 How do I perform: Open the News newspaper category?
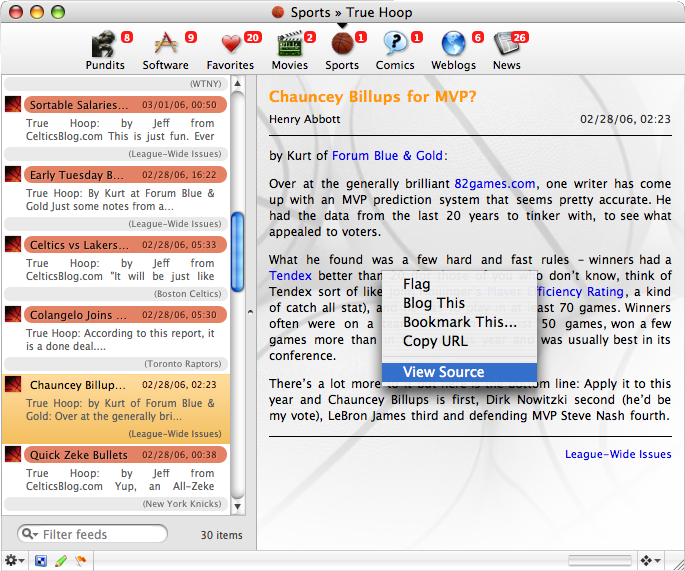pos(507,50)
